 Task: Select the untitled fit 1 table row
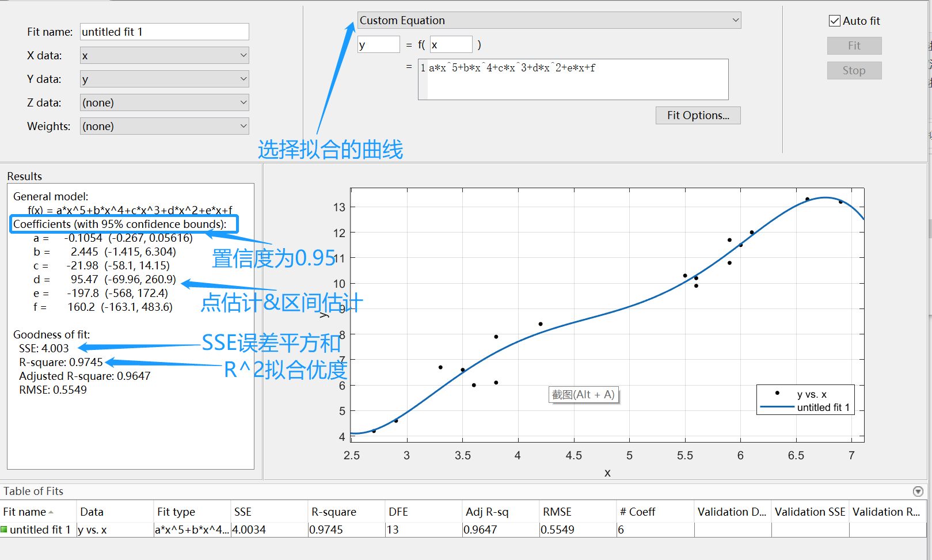(x=463, y=529)
